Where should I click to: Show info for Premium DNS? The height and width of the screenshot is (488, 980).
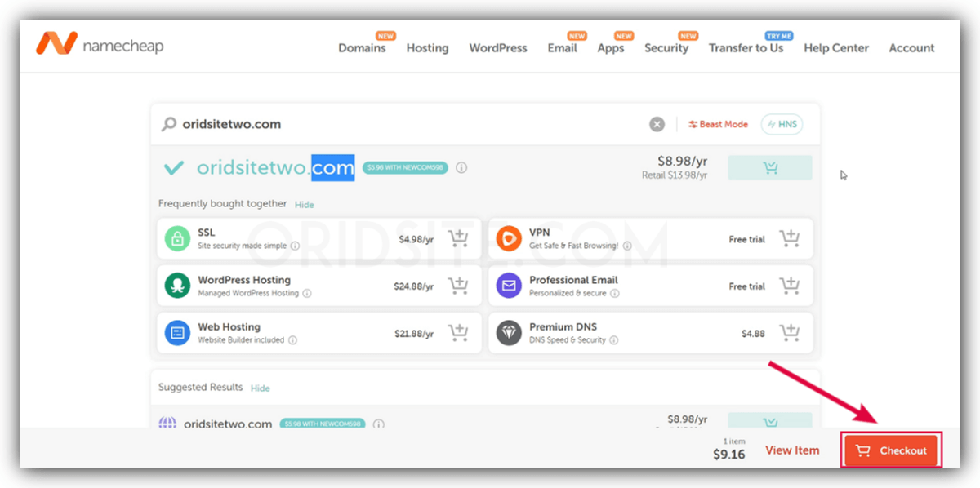[614, 340]
